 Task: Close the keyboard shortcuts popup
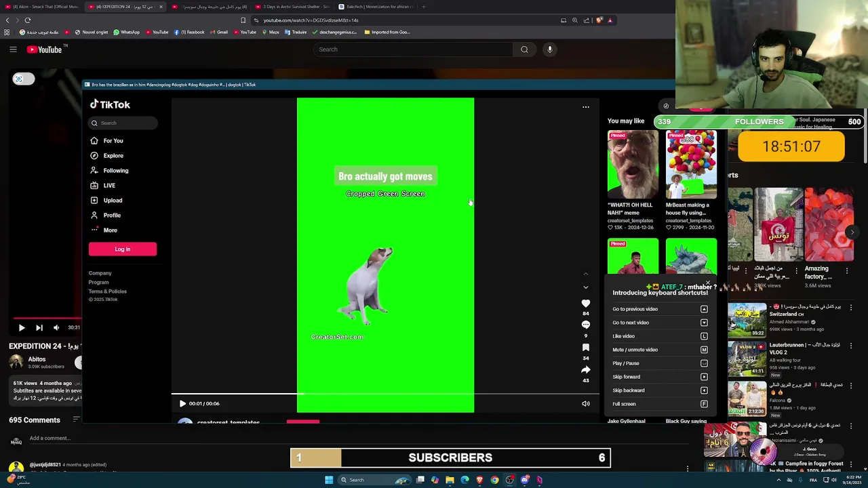[x=707, y=283]
